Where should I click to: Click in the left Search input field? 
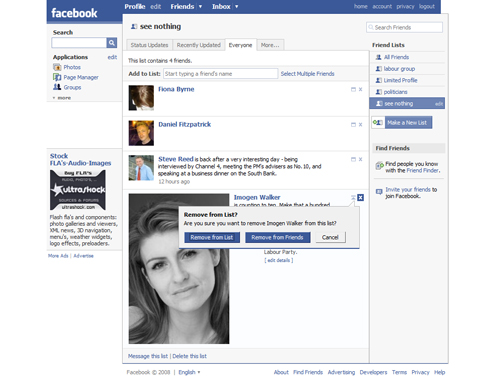click(79, 43)
